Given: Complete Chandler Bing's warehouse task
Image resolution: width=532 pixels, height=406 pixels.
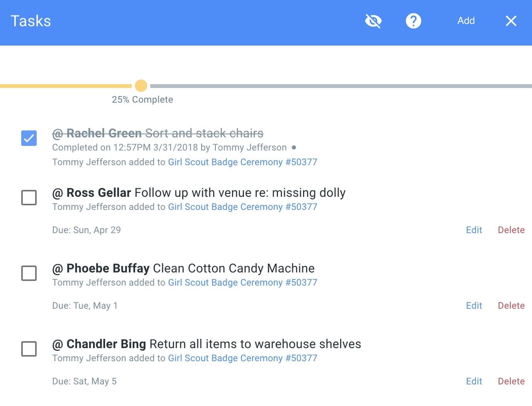Looking at the screenshot, I should click(29, 348).
